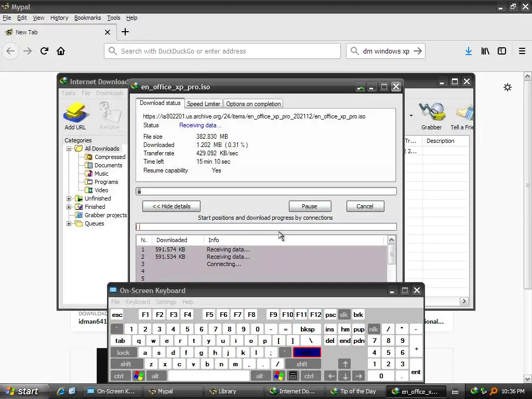
Task: Click the connections list scrollbar up arrow
Action: tap(392, 240)
